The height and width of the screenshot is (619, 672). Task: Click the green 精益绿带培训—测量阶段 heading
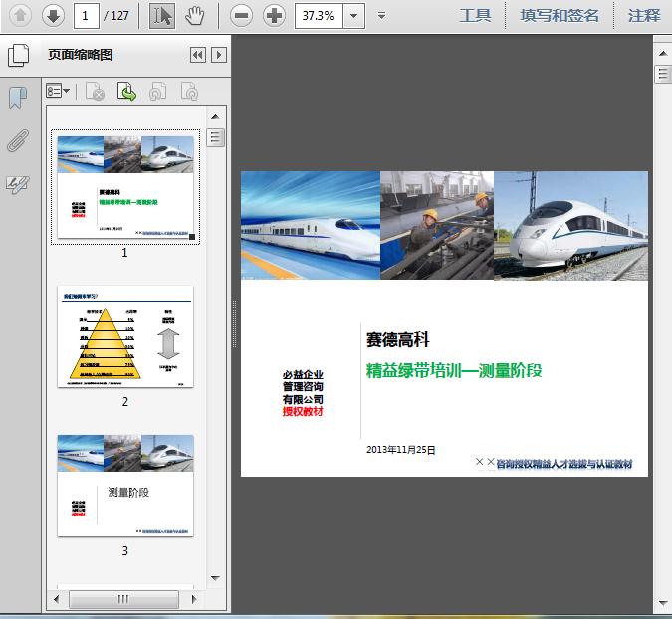[454, 371]
